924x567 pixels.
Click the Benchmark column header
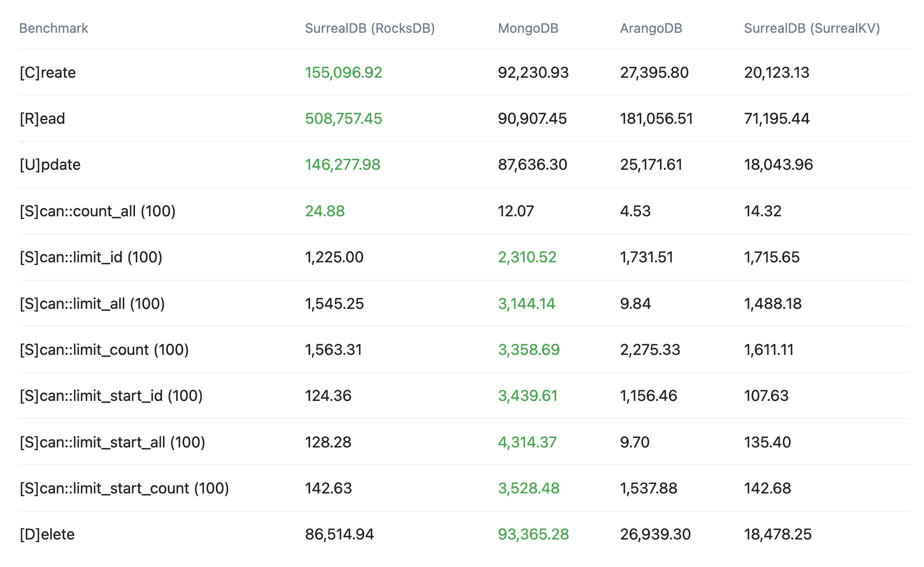pyautogui.click(x=53, y=28)
